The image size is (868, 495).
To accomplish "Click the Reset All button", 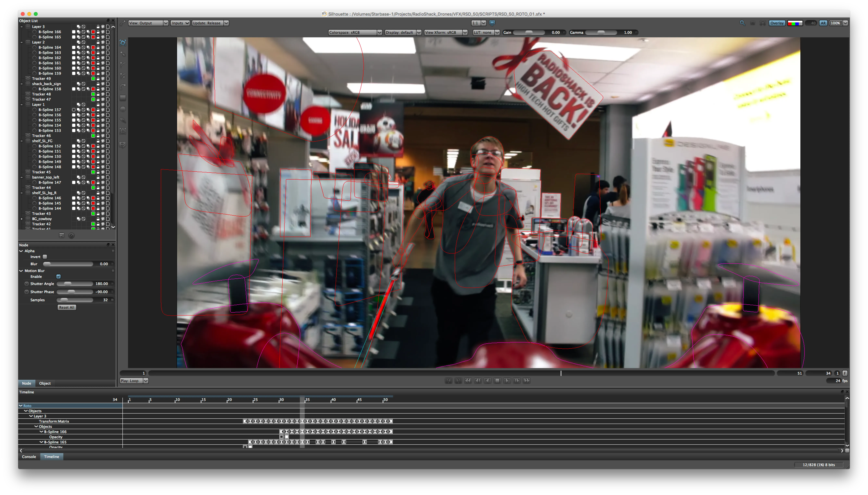I will click(x=67, y=307).
